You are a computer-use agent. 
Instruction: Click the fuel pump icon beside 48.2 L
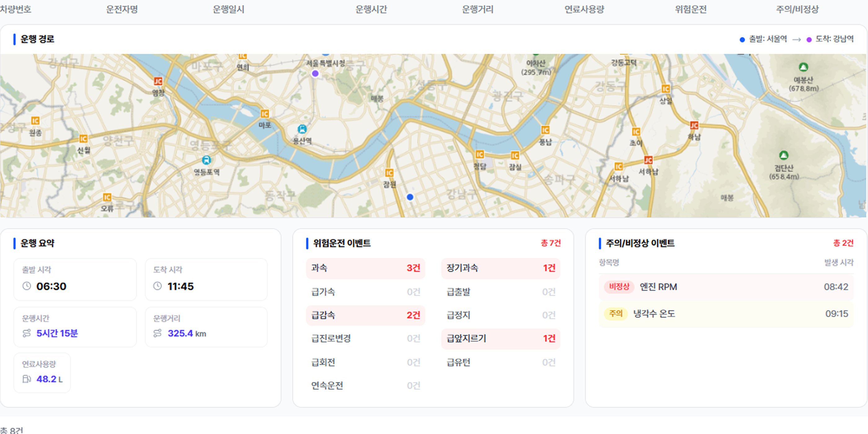(27, 379)
